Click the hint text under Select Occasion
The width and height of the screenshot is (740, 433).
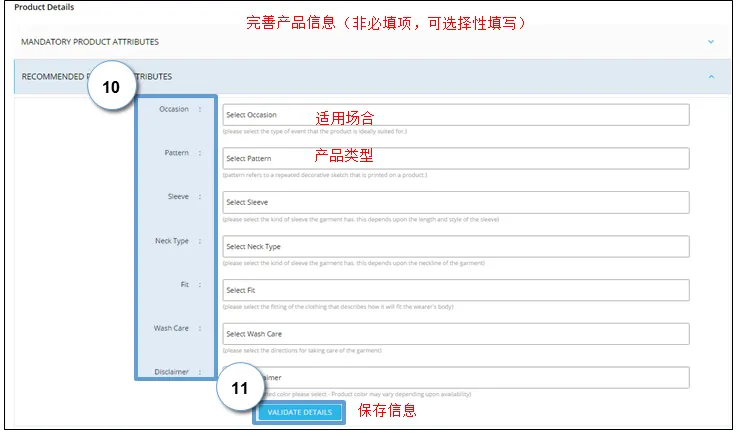coord(315,131)
